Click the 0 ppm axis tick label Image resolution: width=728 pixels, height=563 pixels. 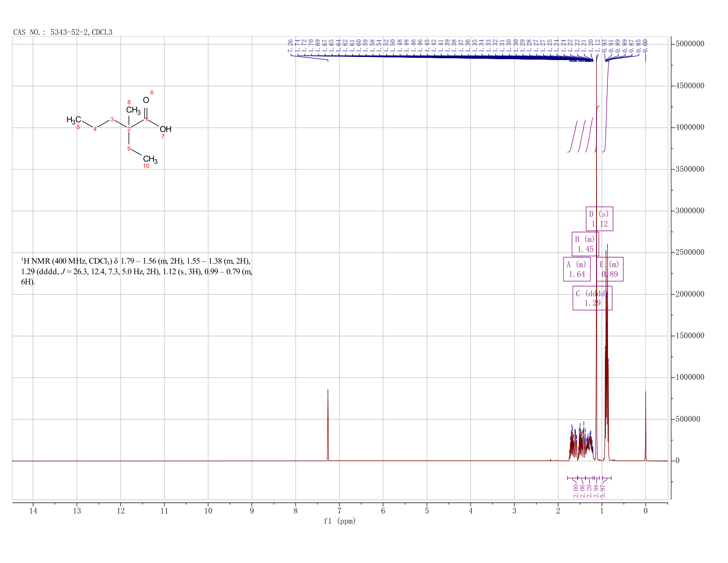645,511
